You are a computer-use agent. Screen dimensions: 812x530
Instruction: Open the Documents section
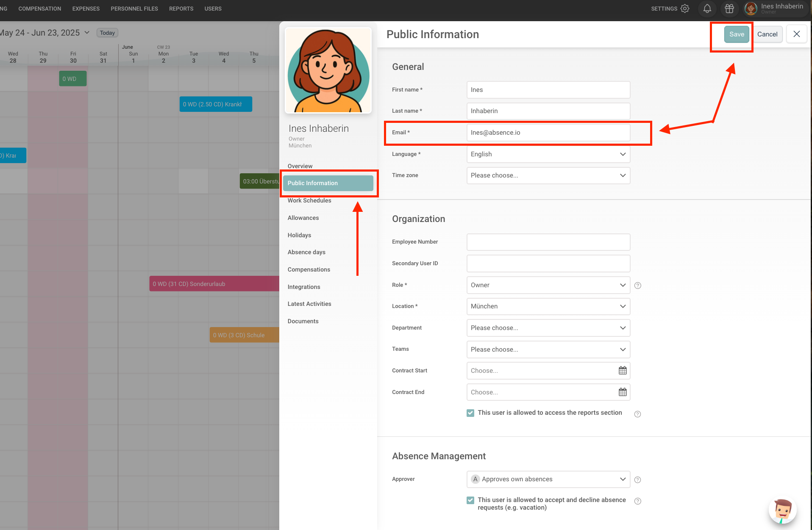point(303,321)
